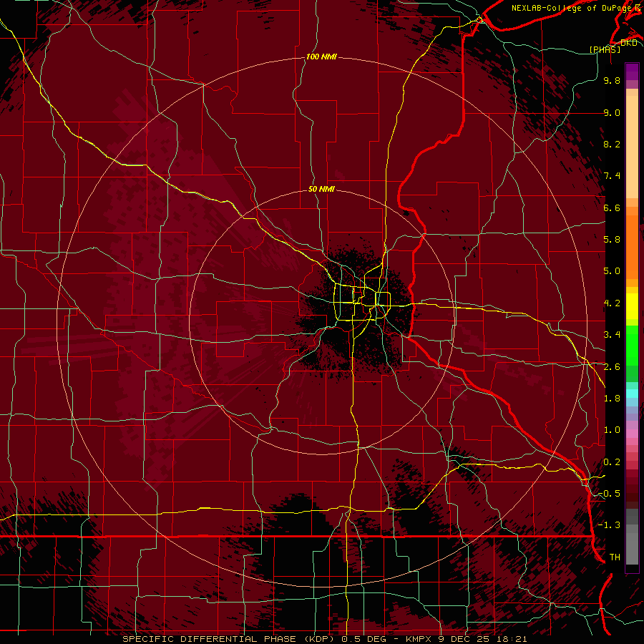The image size is (644, 644).
Task: Click the -0.5 legend value
Action: point(609,494)
